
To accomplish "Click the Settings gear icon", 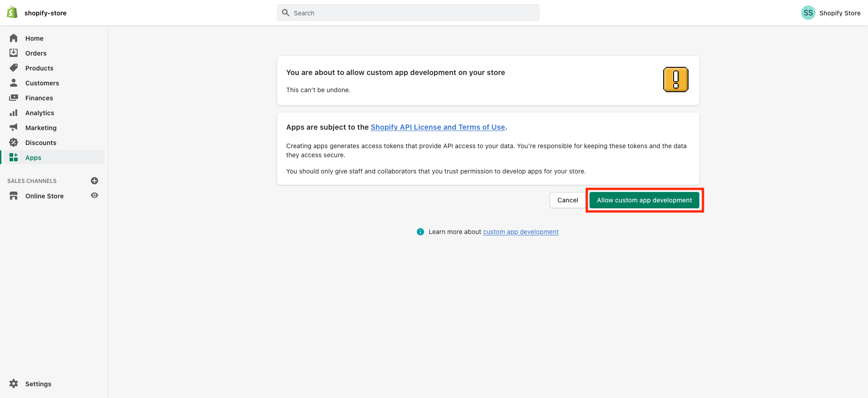I will click(x=14, y=384).
